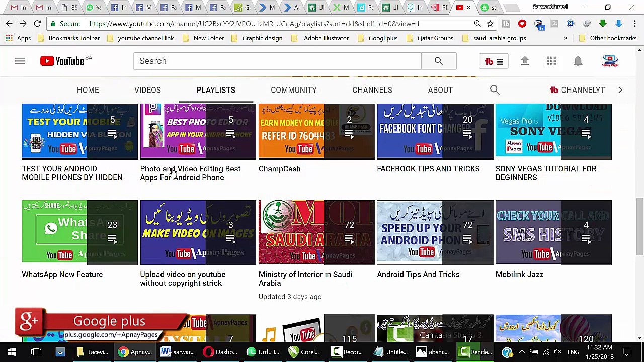Open 'Android Tips And Tricks' playlist title
This screenshot has height=362, width=644.
[x=418, y=275]
